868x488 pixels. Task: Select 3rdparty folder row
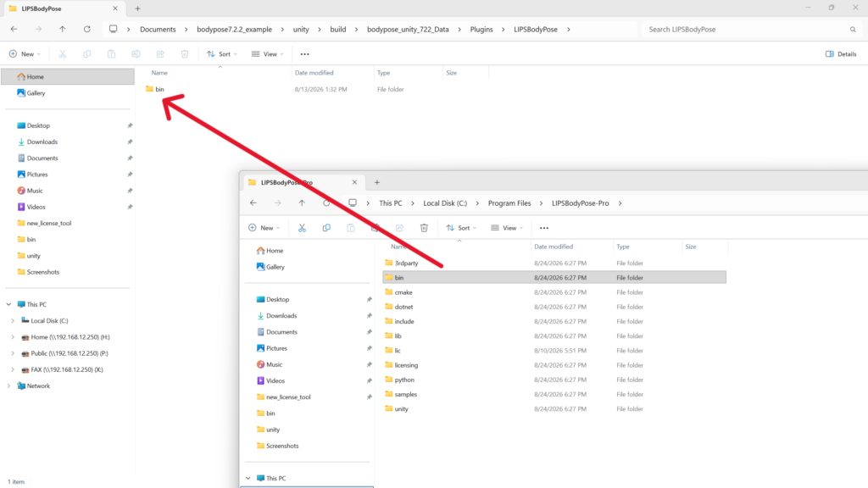click(x=554, y=263)
